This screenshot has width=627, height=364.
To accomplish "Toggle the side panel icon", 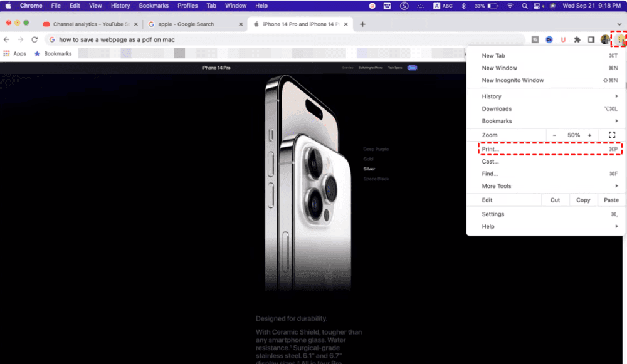I will point(591,39).
